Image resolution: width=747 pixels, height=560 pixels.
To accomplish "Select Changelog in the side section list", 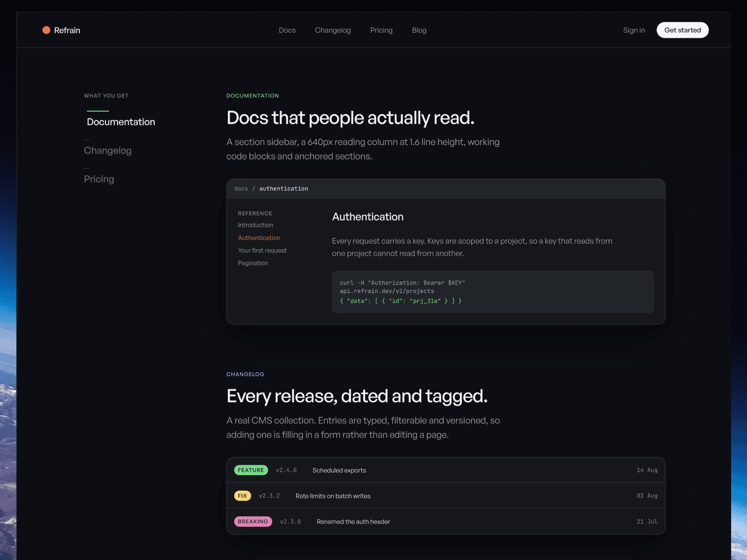I will (x=108, y=151).
